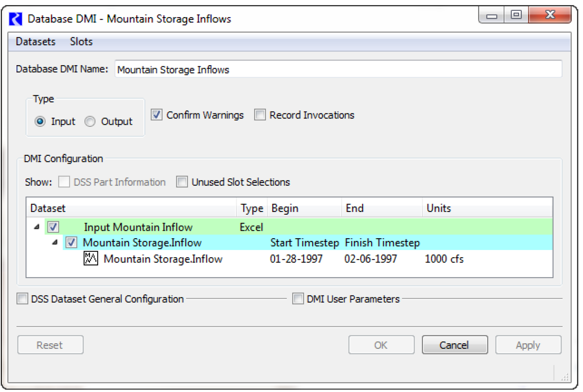
Task: Close the Database DMI dialog window
Action: point(550,15)
